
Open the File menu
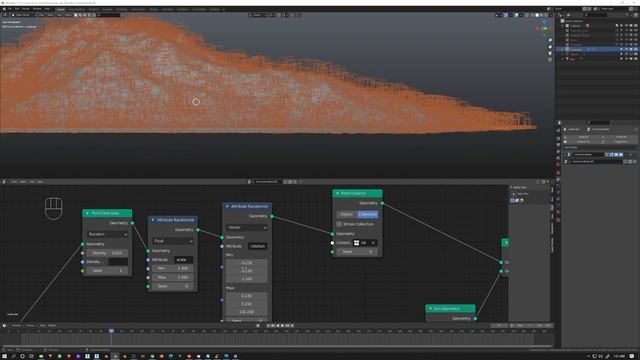tap(9, 9)
